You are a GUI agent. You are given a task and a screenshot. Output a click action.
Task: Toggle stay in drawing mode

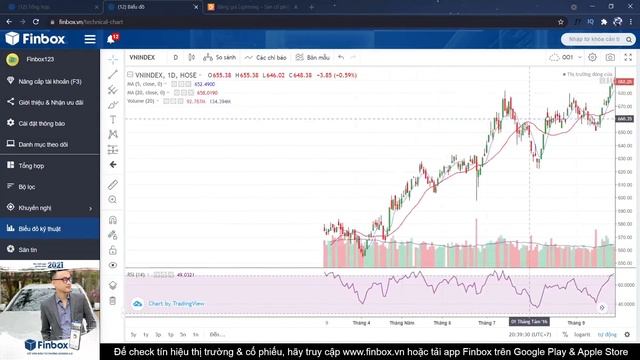pos(113,235)
